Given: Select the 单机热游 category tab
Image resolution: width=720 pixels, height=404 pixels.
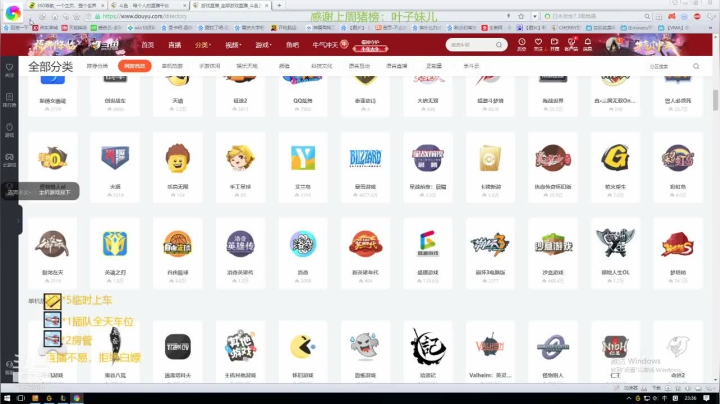Looking at the screenshot, I should click(x=172, y=66).
